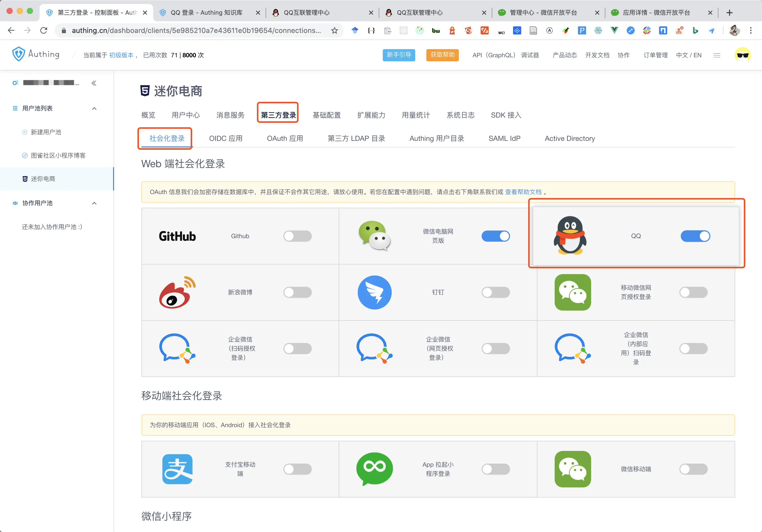
Task: Switch language via 中文 / EN
Action: point(689,55)
